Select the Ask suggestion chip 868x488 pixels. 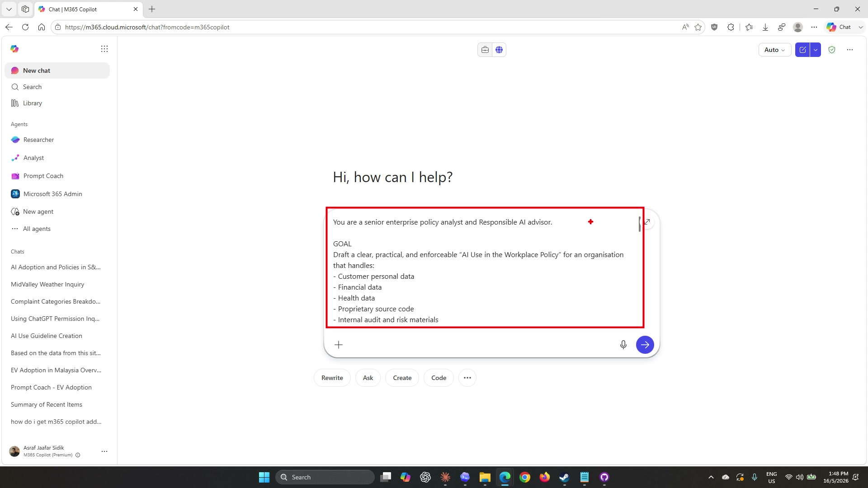[368, 378]
